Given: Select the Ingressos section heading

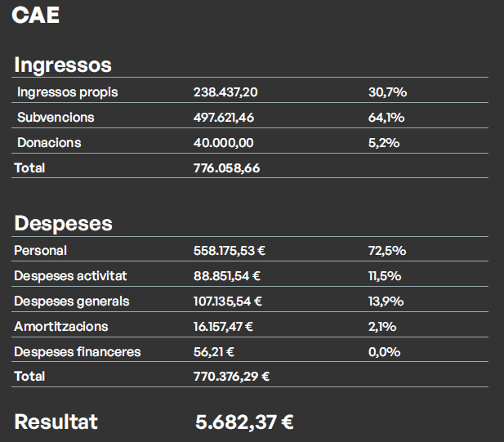Looking at the screenshot, I should tap(63, 65).
